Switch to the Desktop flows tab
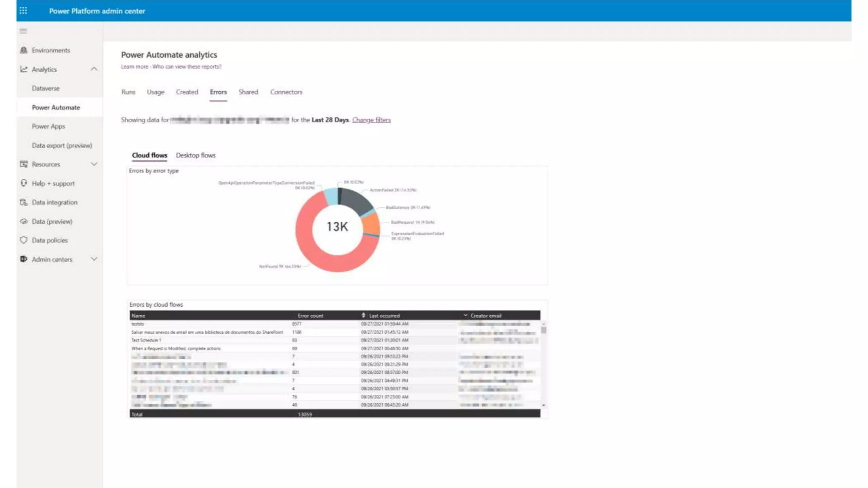This screenshot has height=488, width=868. [195, 155]
